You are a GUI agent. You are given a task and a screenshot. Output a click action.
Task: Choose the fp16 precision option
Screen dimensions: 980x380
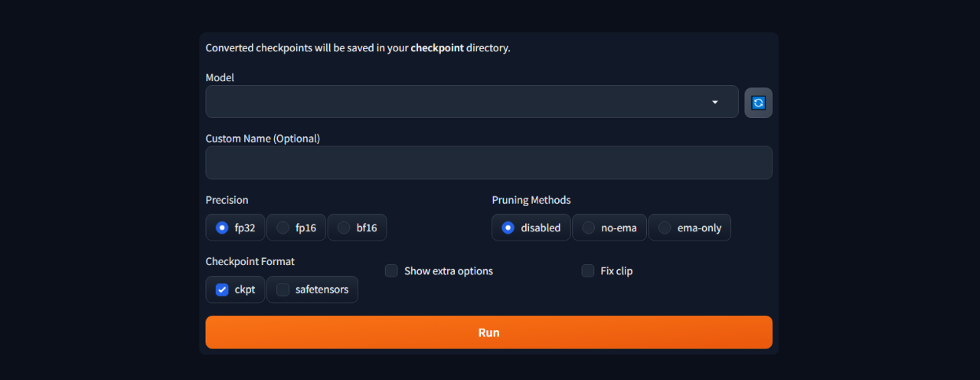(x=283, y=228)
